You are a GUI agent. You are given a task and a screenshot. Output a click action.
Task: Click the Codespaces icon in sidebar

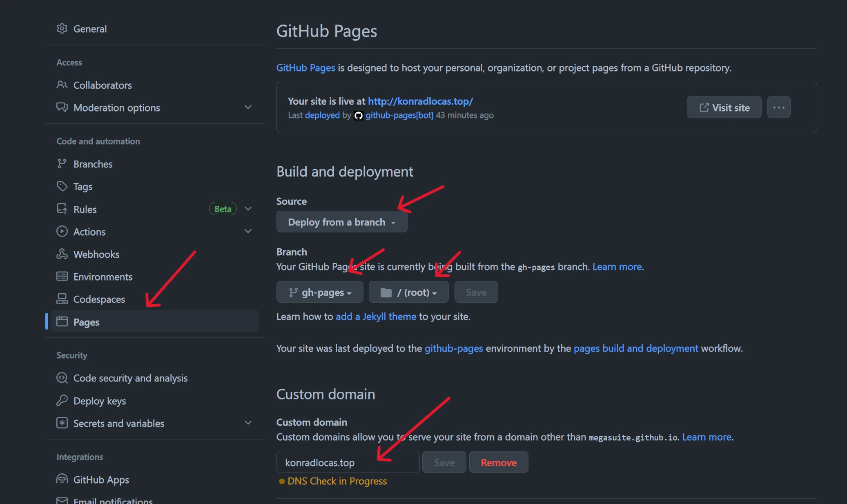pyautogui.click(x=62, y=299)
